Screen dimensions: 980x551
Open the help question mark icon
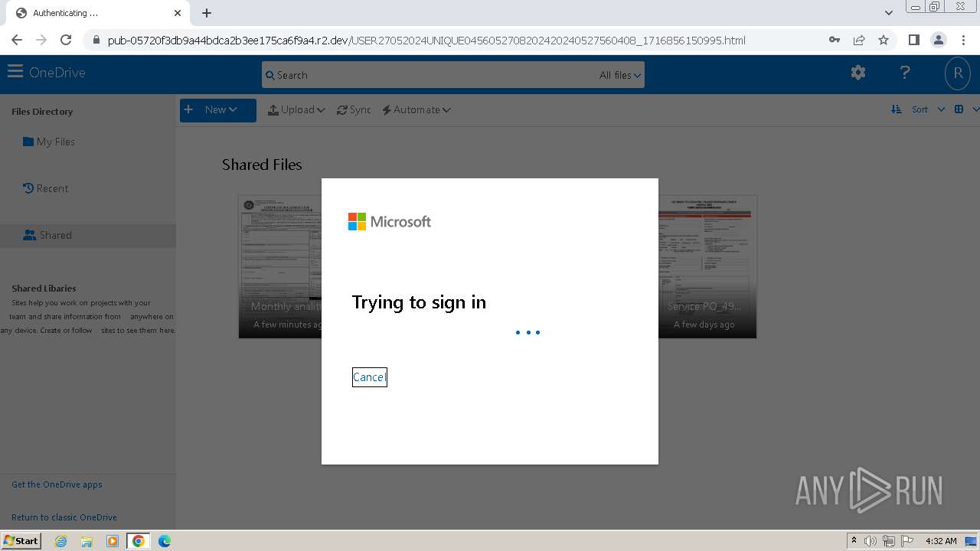click(x=905, y=73)
